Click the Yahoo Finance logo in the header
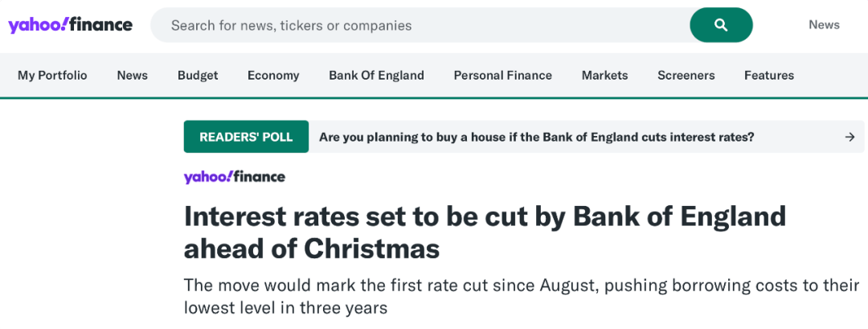The image size is (868, 329). pos(70,25)
